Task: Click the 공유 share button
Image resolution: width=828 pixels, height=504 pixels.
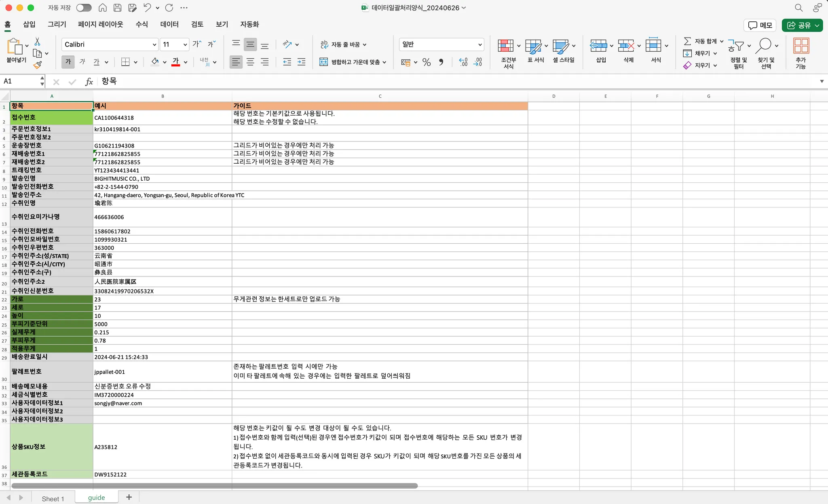Action: (x=799, y=25)
